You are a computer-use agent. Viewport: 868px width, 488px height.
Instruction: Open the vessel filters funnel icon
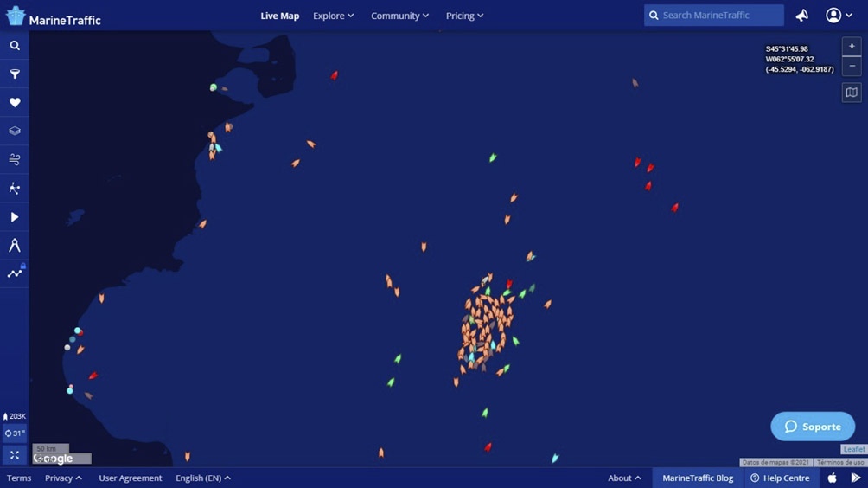15,74
